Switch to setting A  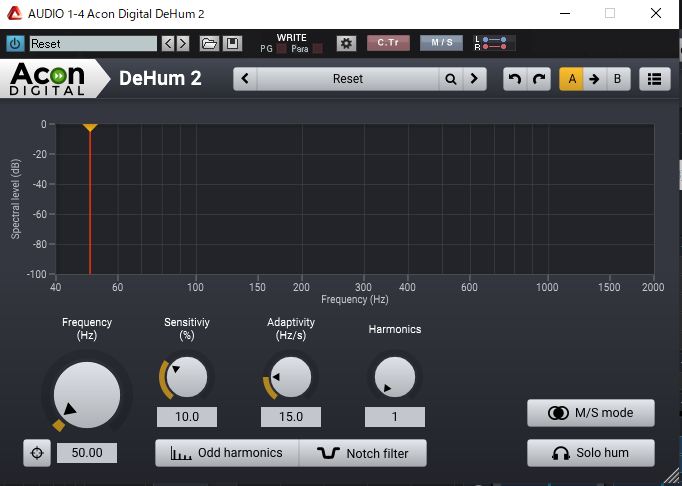pyautogui.click(x=571, y=79)
